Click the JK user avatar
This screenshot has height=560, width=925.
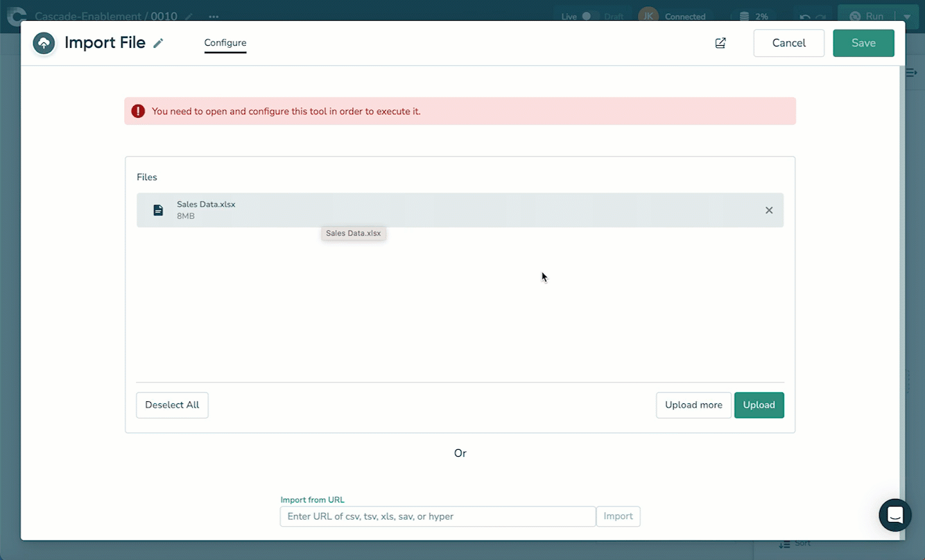[648, 17]
